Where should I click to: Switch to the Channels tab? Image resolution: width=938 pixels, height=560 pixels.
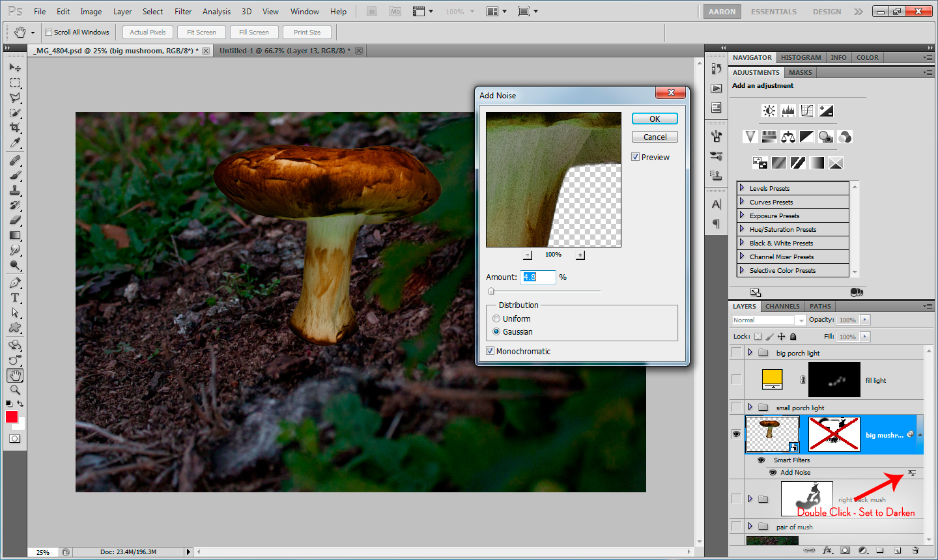click(x=782, y=306)
